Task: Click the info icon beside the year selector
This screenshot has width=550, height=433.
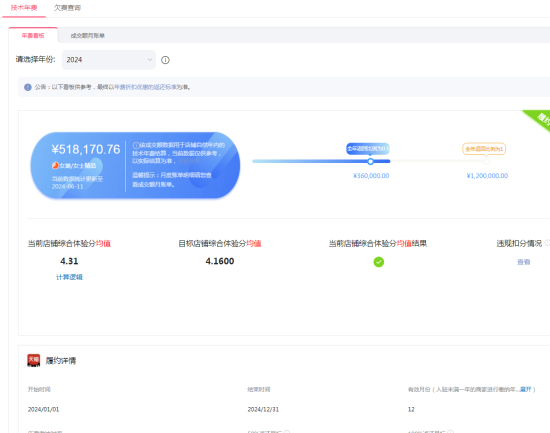Action: 165,60
